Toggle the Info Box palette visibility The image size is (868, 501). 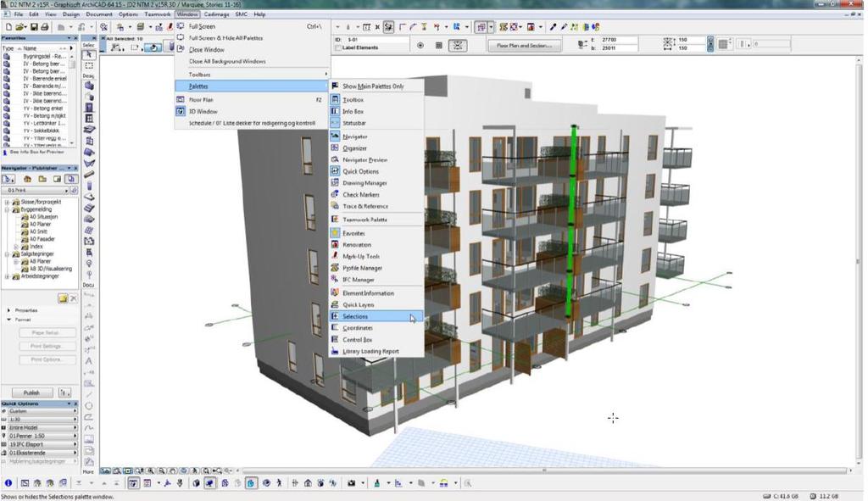pos(376,111)
